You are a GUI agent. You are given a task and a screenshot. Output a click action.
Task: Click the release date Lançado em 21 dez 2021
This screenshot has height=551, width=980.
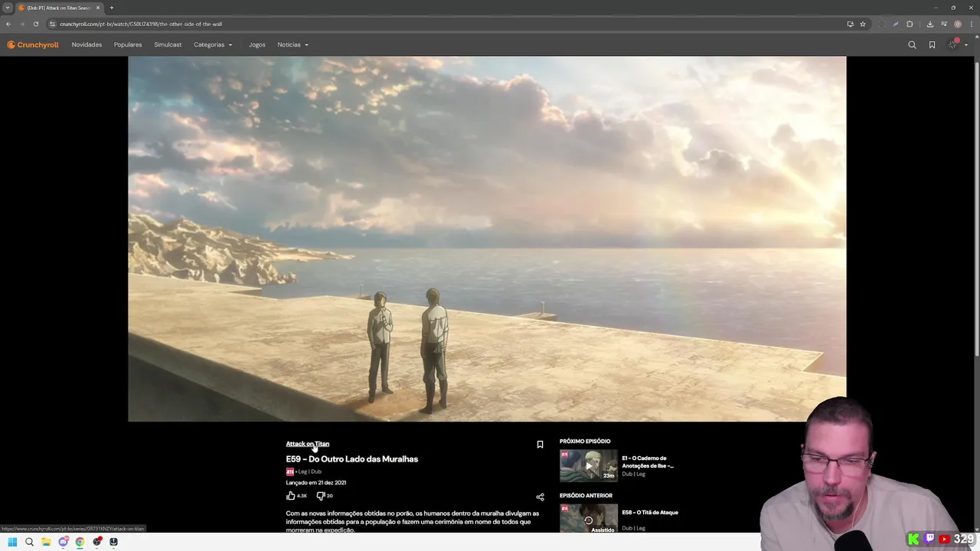316,483
